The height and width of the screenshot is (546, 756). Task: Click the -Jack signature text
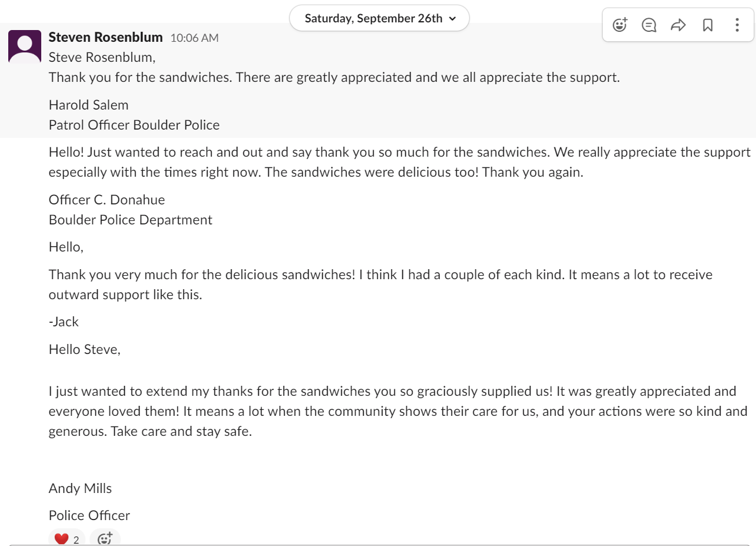64,322
